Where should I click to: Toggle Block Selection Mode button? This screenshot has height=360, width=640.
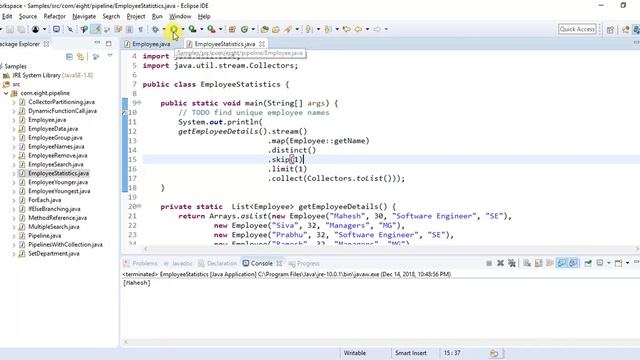pyautogui.click(x=129, y=29)
